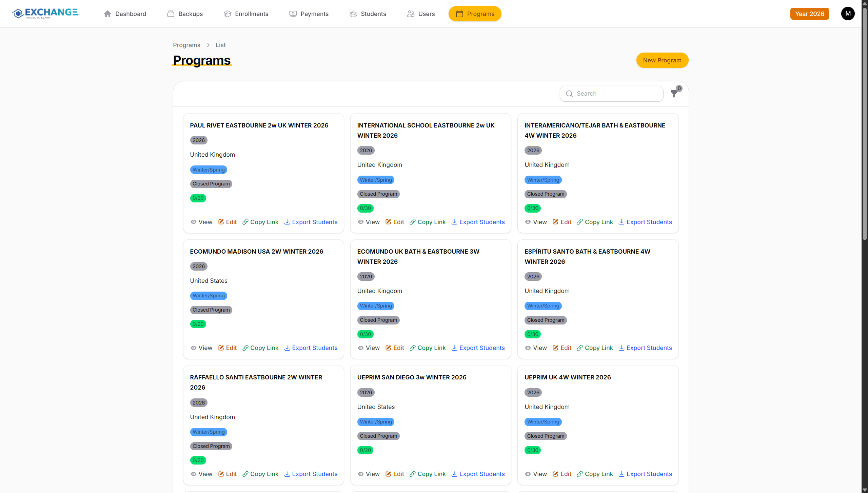Viewport: 868px width, 493px height.
Task: Click the 0/30 capacity badge on Paul Rivet card
Action: 198,198
